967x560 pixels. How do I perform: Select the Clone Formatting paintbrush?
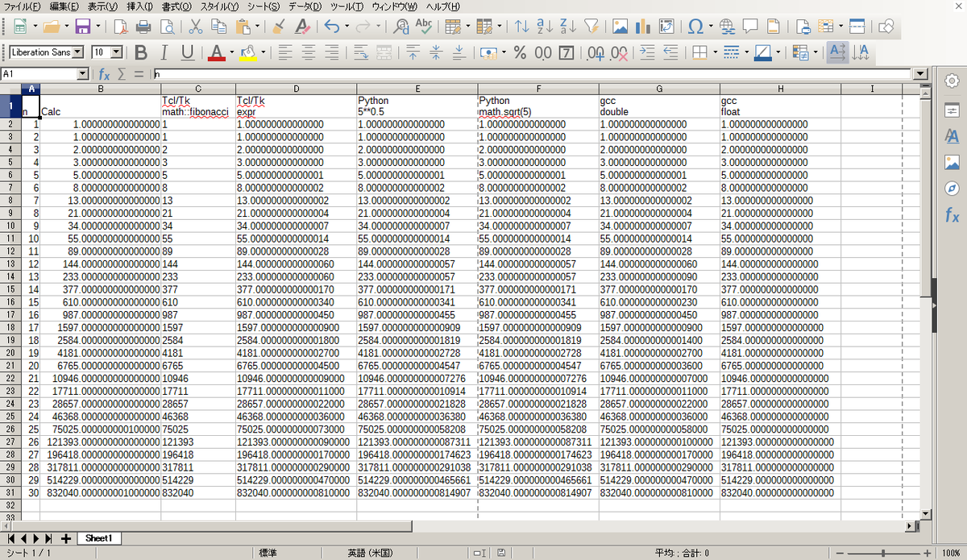click(278, 27)
